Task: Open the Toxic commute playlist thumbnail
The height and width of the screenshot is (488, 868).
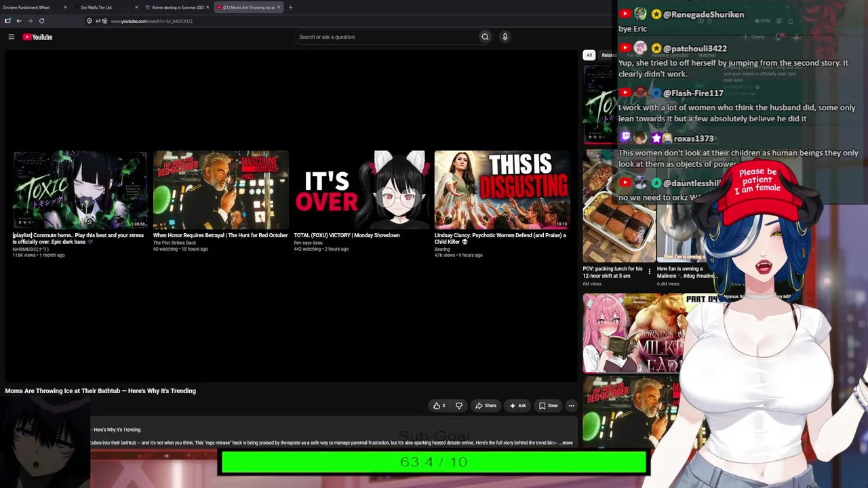Action: pos(80,190)
